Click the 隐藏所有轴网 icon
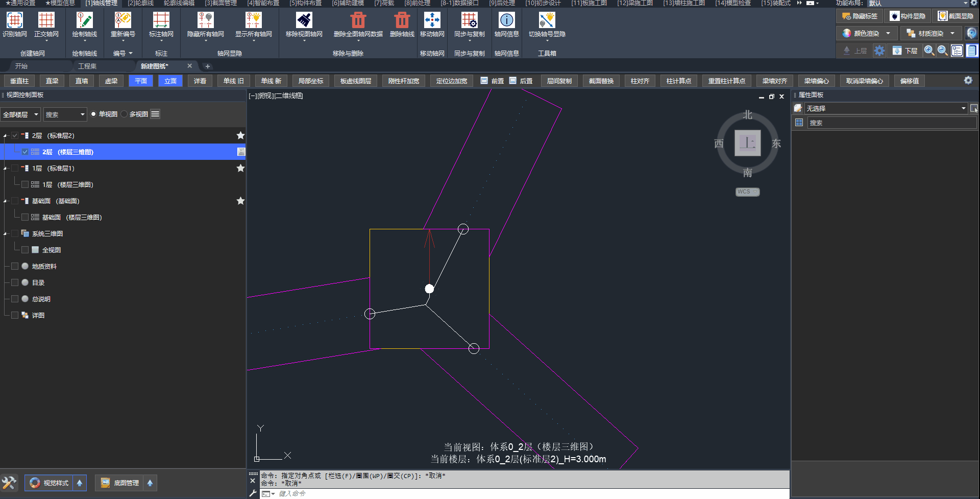The height and width of the screenshot is (499, 980). click(205, 20)
